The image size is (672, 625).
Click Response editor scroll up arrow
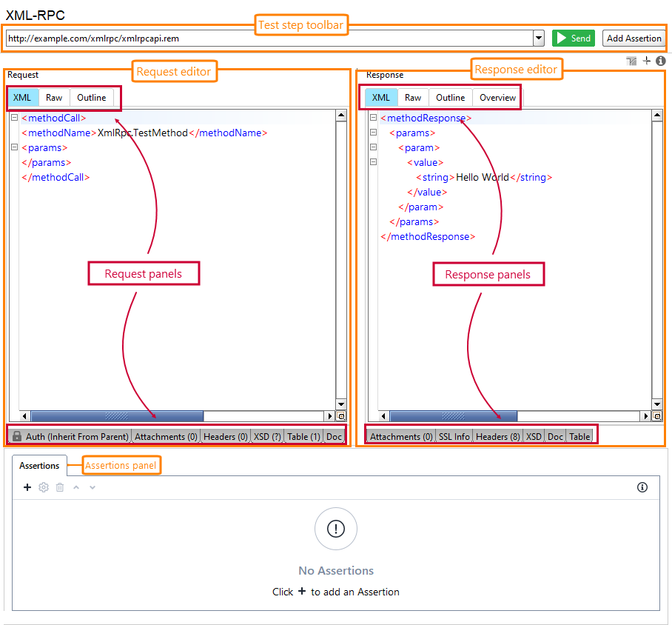[x=657, y=115]
